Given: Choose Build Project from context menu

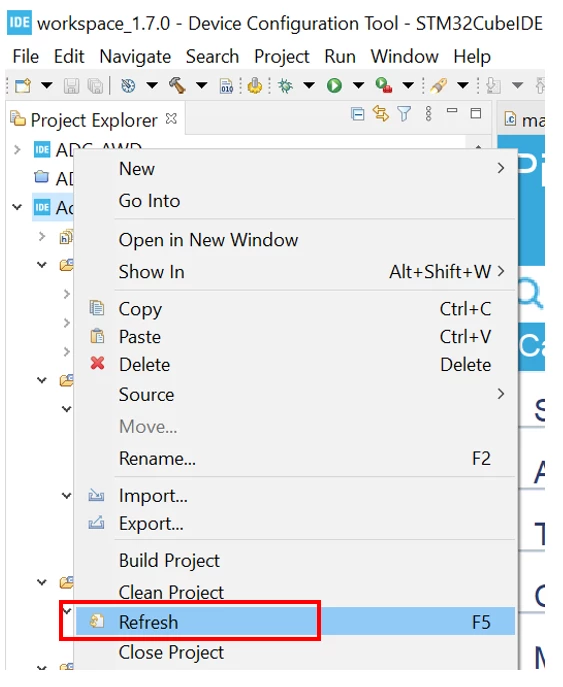Looking at the screenshot, I should pos(169,560).
